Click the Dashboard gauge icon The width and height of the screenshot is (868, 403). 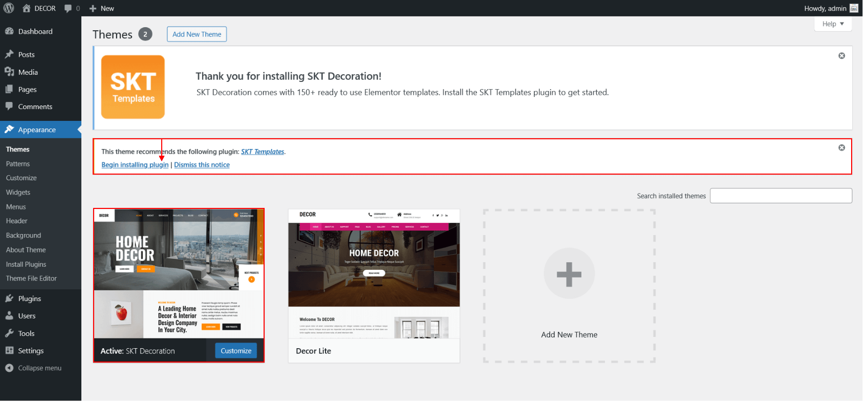pos(9,31)
